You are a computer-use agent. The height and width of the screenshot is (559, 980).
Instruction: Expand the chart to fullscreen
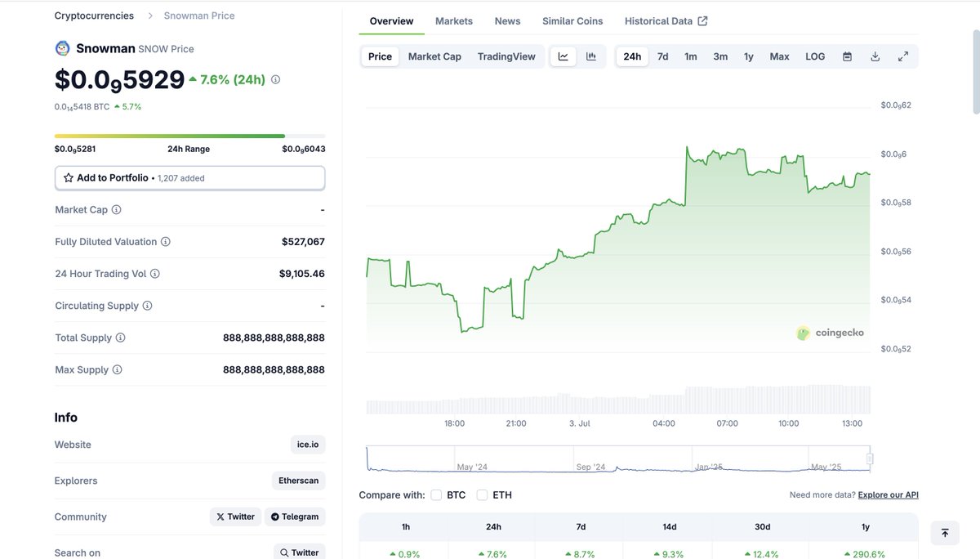coord(903,56)
